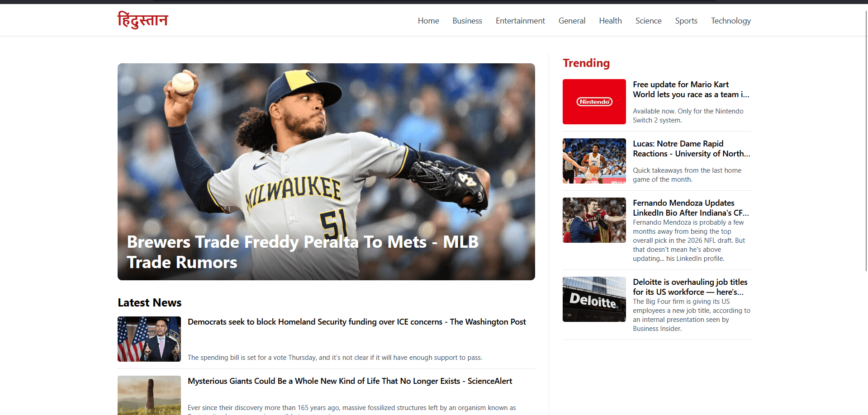Click the Hindustan logo in header
The image size is (868, 415).
click(142, 20)
